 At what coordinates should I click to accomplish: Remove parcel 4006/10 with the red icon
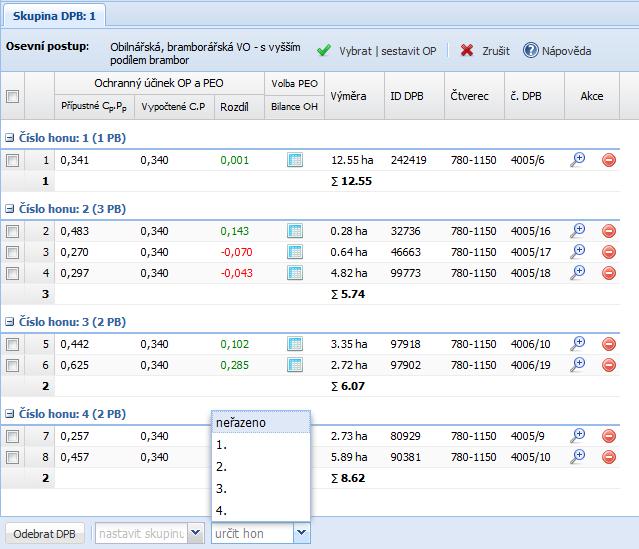[609, 344]
